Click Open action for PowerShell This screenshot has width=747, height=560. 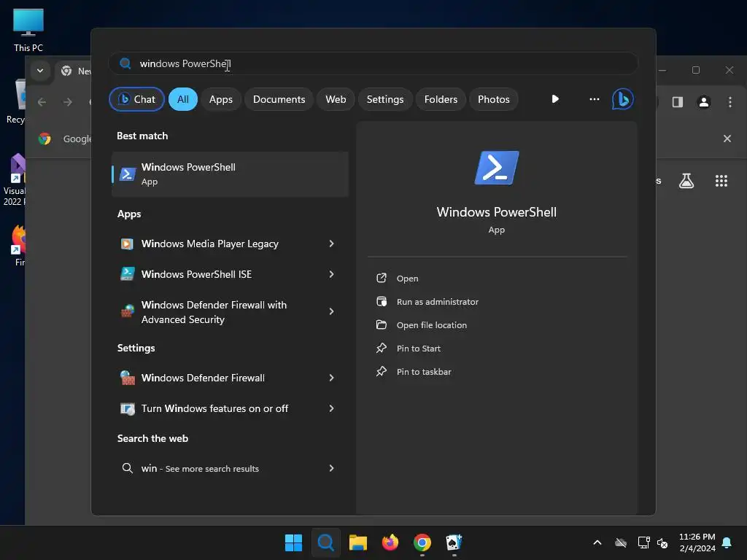point(407,279)
